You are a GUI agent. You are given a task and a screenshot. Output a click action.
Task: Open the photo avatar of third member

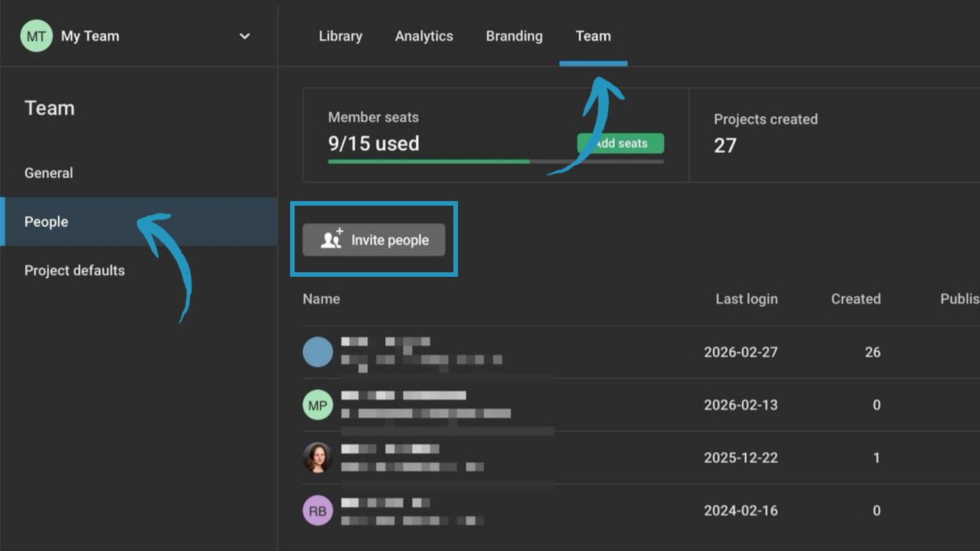pyautogui.click(x=318, y=458)
